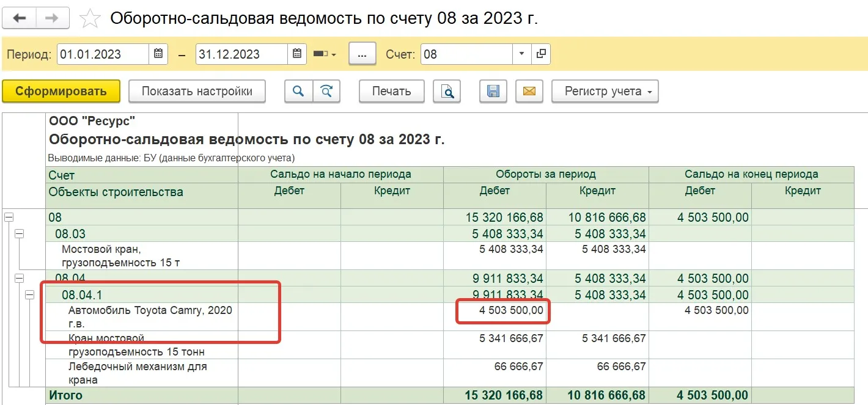Collapse the 08.03 subaccount group

click(x=19, y=233)
